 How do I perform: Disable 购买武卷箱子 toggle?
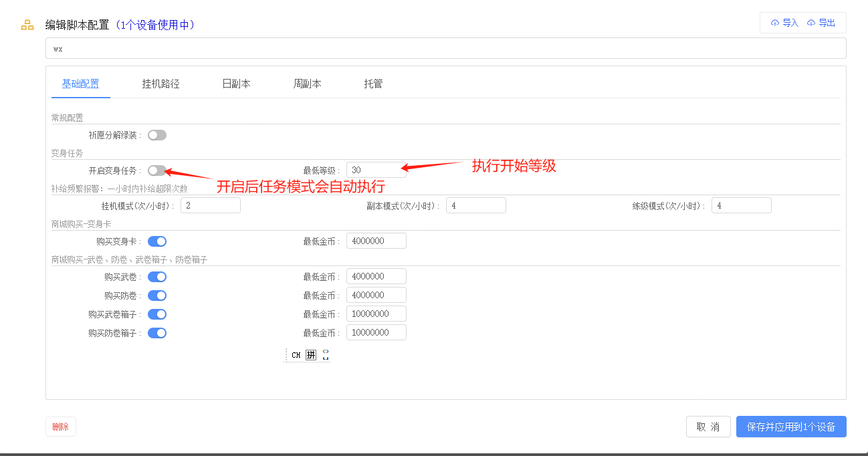(x=157, y=314)
